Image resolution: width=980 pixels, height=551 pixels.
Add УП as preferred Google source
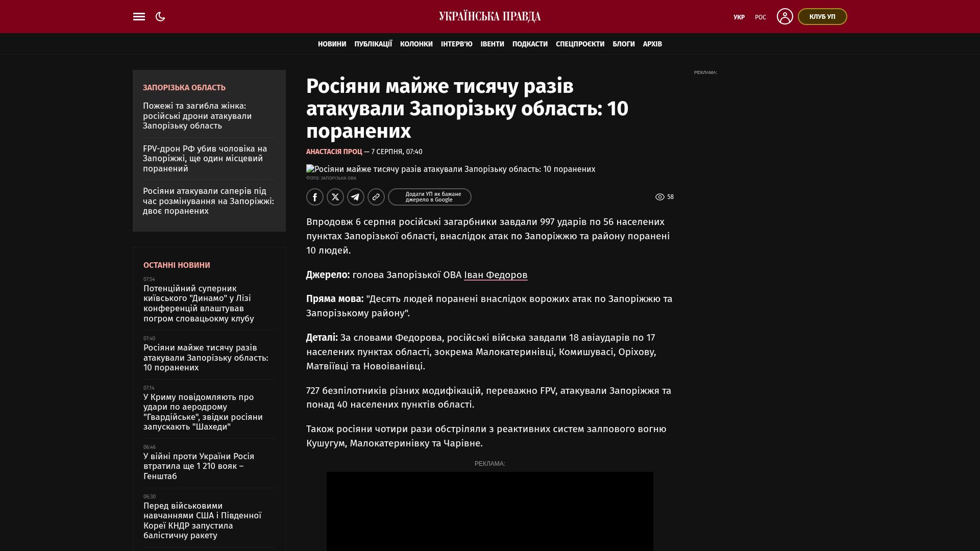point(430,197)
